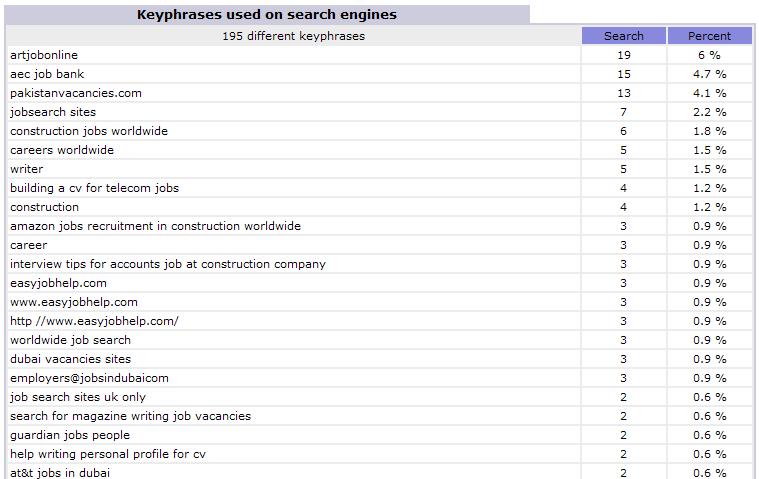Select the 'careers worldwide' row
759x479 pixels.
point(62,150)
